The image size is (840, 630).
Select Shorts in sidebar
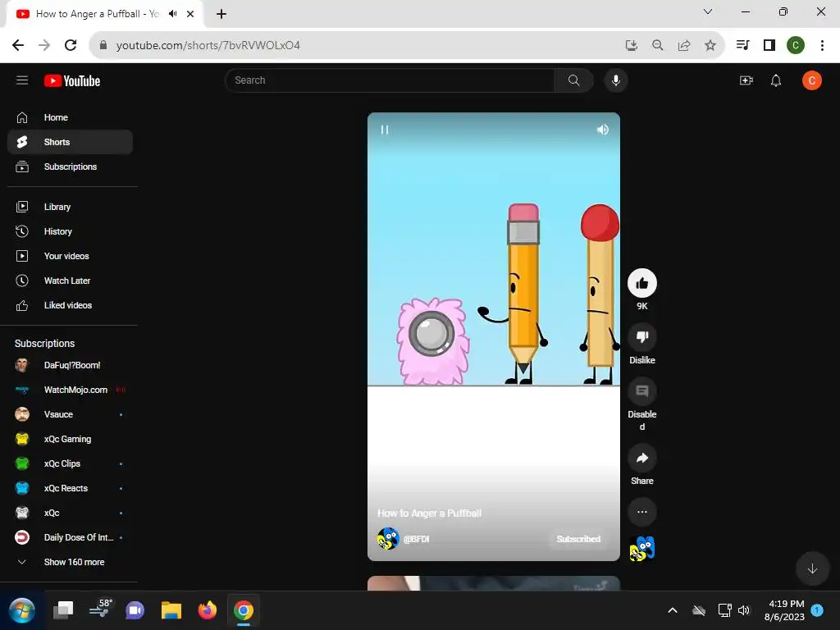pos(71,142)
